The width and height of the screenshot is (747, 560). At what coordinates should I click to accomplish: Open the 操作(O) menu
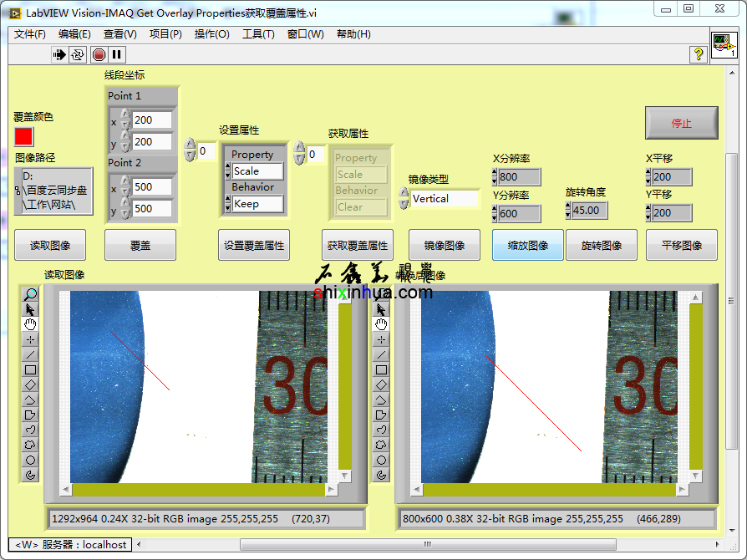[x=211, y=34]
